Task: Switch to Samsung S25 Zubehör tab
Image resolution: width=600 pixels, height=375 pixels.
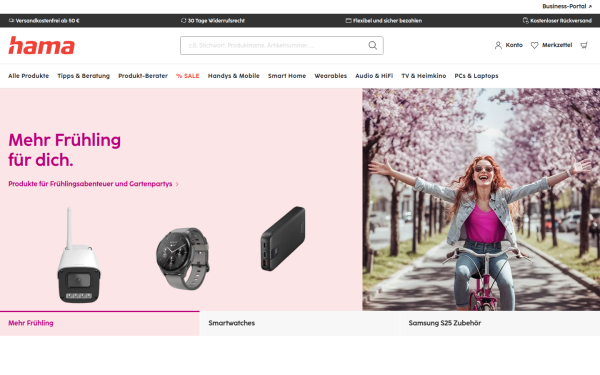Action: (500, 323)
